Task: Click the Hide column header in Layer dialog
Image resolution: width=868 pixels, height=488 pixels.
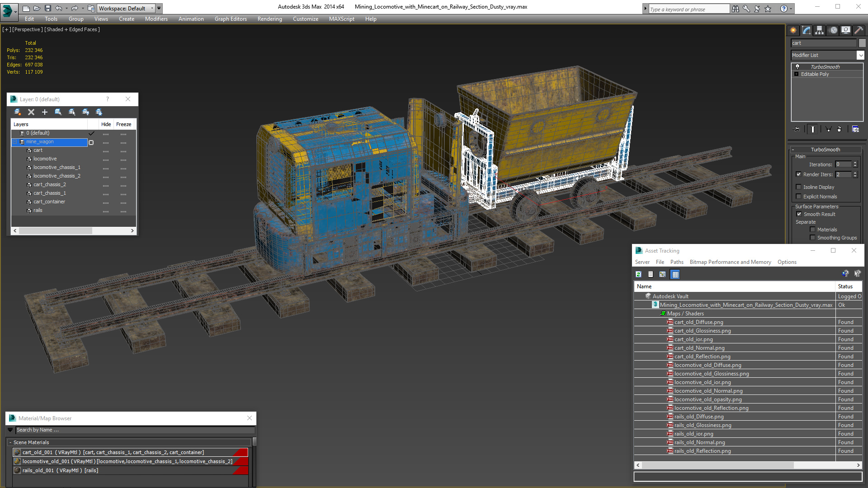Action: 106,124
